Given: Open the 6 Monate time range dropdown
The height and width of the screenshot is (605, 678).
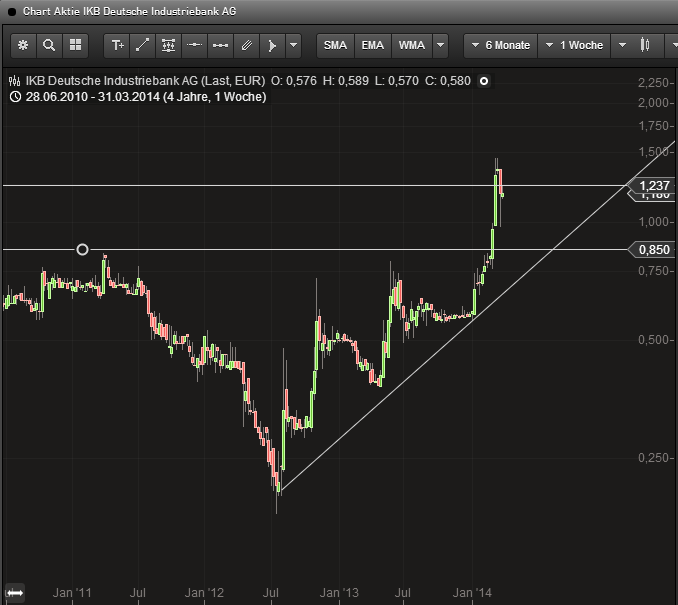Looking at the screenshot, I should pos(501,45).
